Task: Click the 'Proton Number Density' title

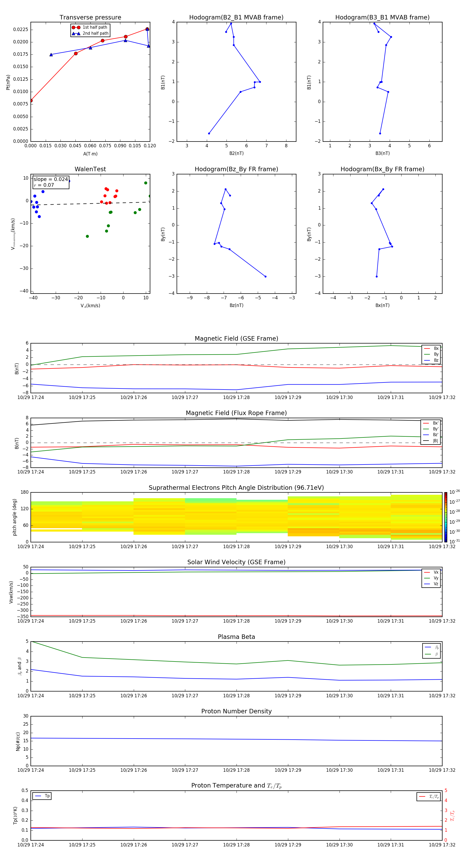Action: tap(236, 711)
